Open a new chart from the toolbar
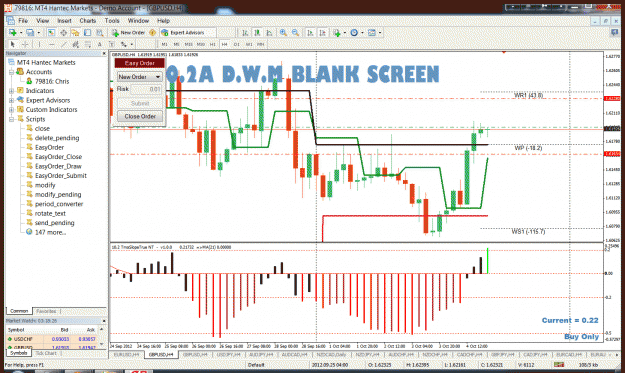Viewport: 625px width, 373px height. tap(12, 33)
